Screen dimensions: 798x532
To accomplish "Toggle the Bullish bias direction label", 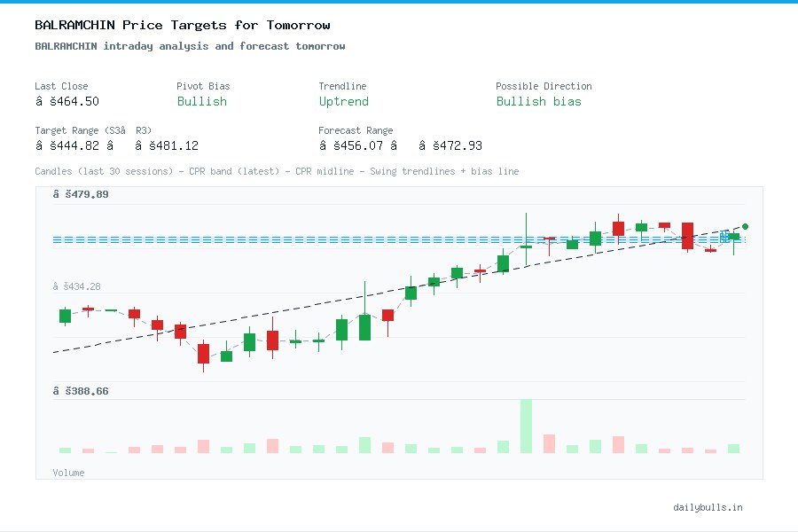I will pyautogui.click(x=540, y=102).
